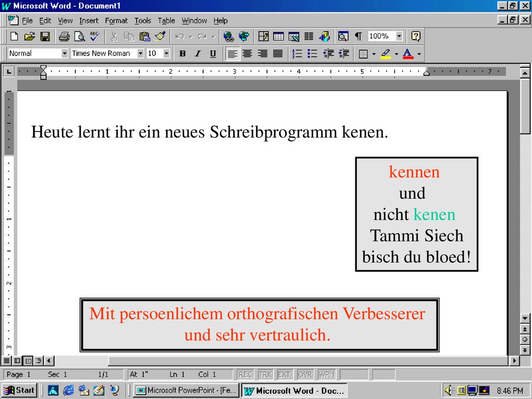This screenshot has height=399, width=532.
Task: Print the document
Action: (64, 36)
